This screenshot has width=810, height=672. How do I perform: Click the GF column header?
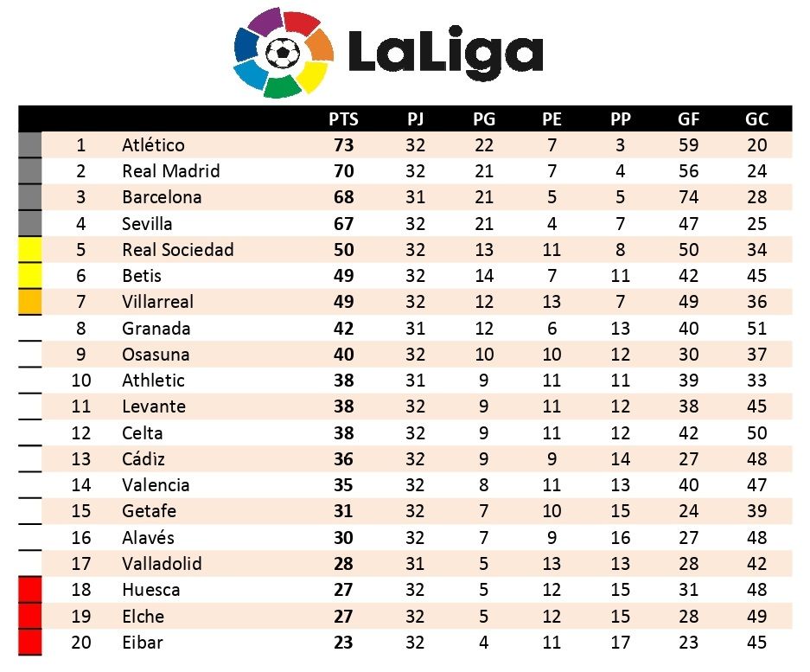(x=689, y=119)
